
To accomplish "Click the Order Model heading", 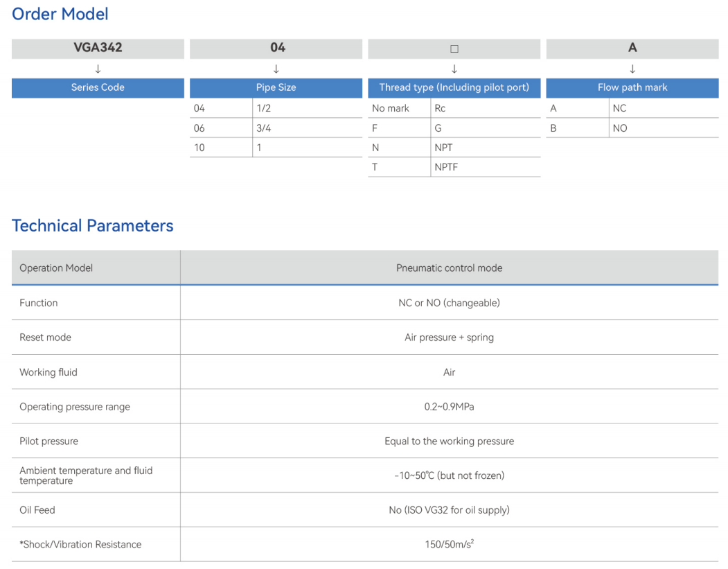I will 60,14.
